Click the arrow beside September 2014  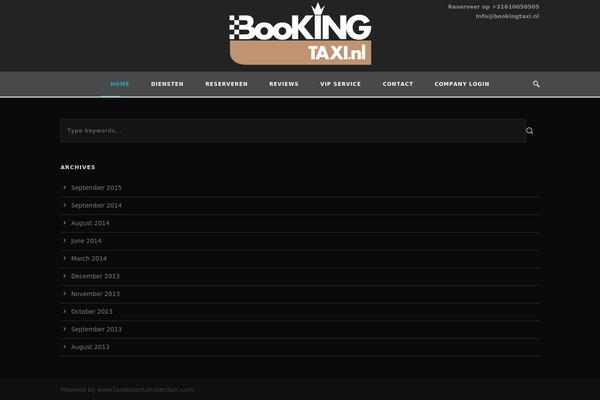pyautogui.click(x=65, y=205)
